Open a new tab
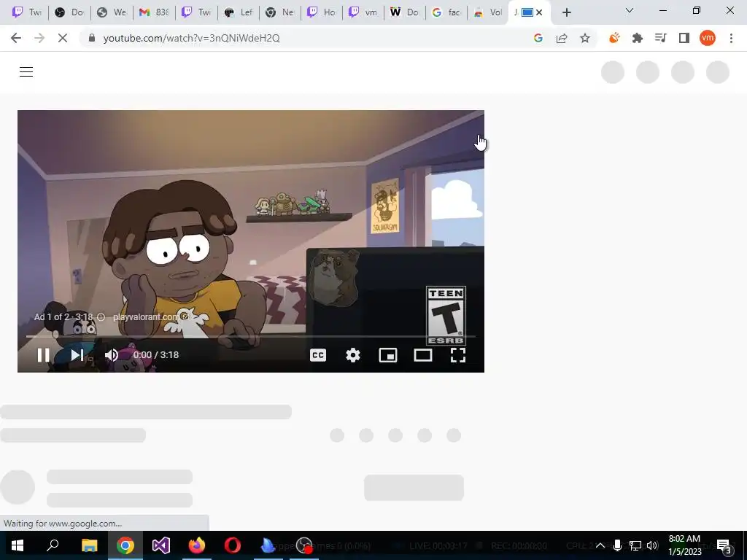Viewport: 747px width, 560px height. 566,12
